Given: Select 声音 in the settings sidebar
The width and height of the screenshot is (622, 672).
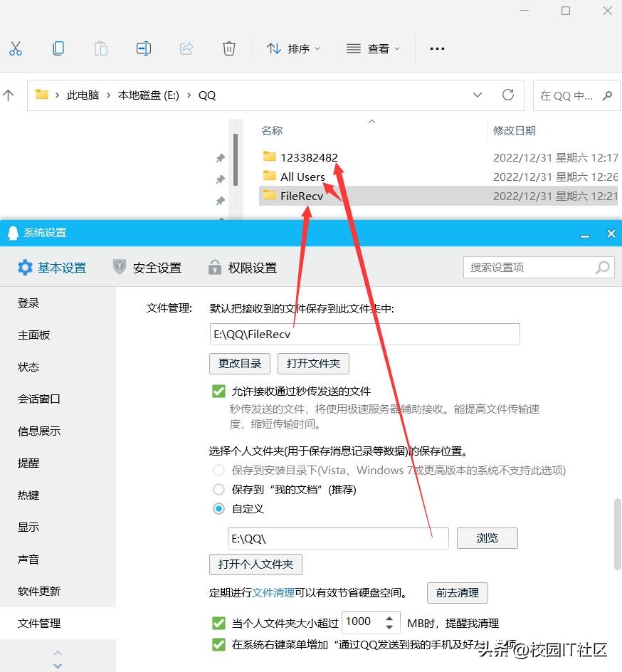Looking at the screenshot, I should click(28, 559).
